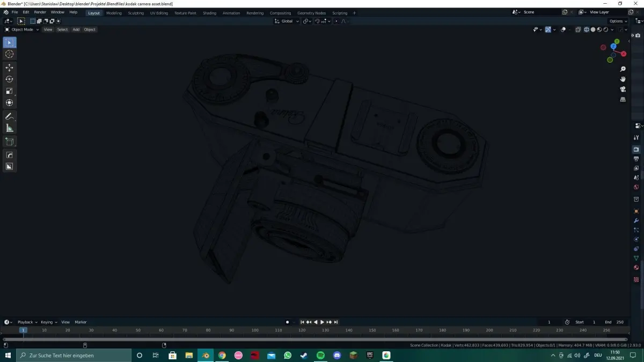Switch to rendered viewport shading

(606, 29)
